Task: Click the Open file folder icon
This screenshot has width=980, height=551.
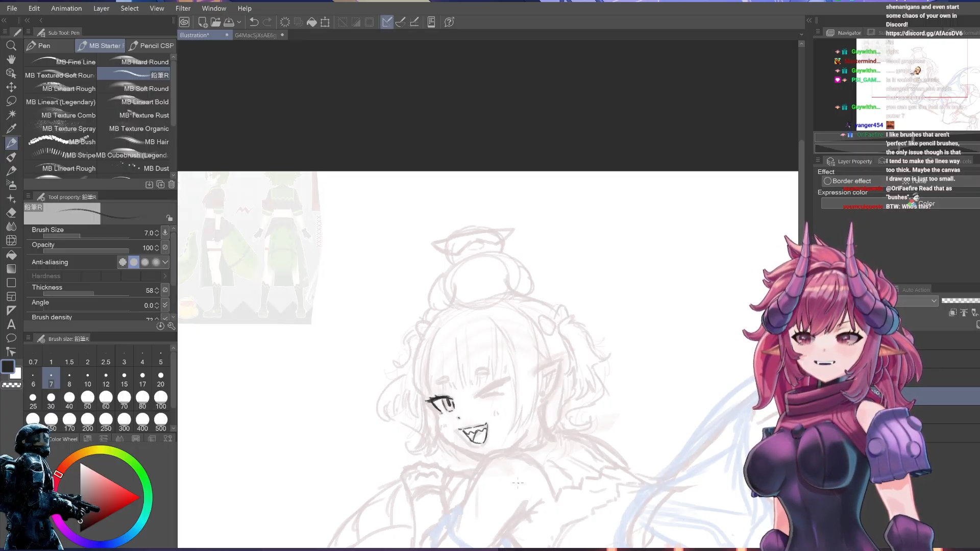Action: pos(215,22)
